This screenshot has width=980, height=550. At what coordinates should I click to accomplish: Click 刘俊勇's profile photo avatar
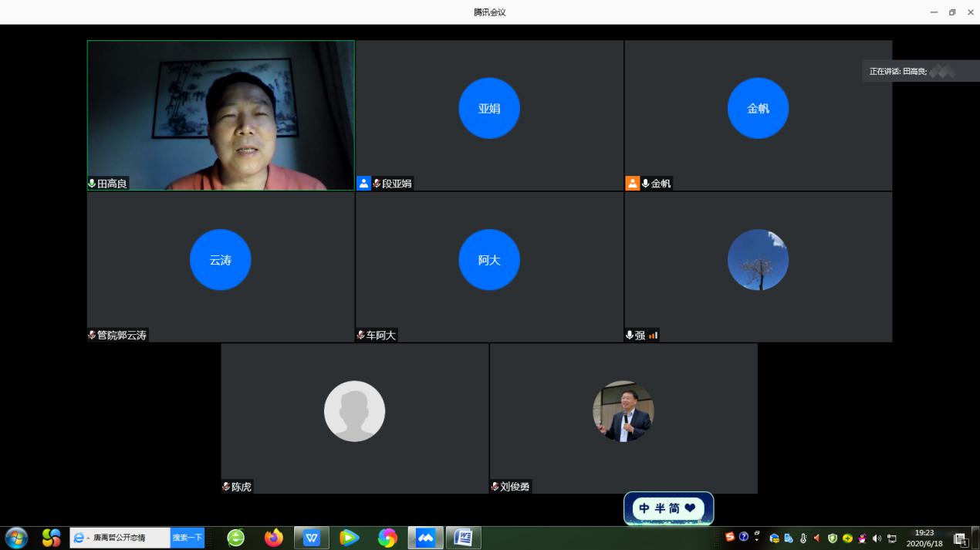click(623, 411)
